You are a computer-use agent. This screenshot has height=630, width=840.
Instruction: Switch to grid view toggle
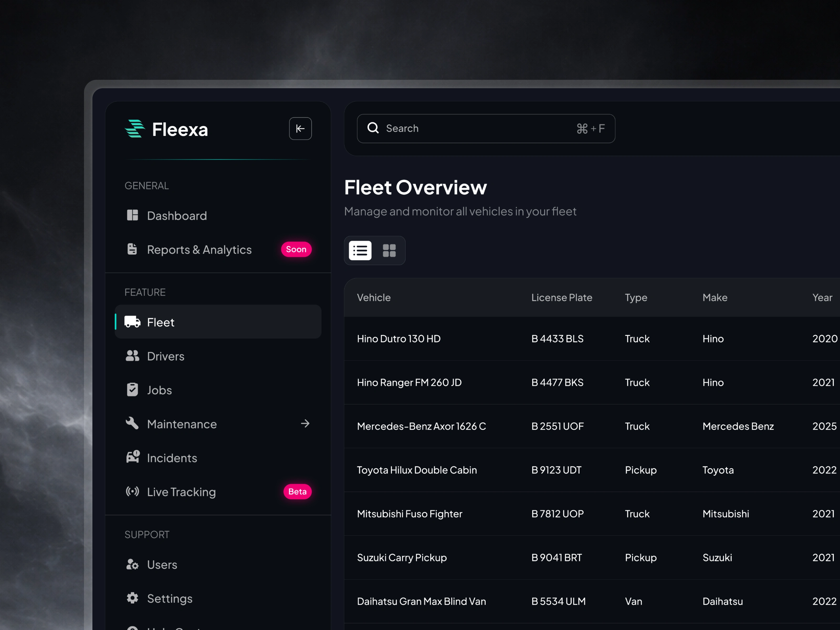389,251
